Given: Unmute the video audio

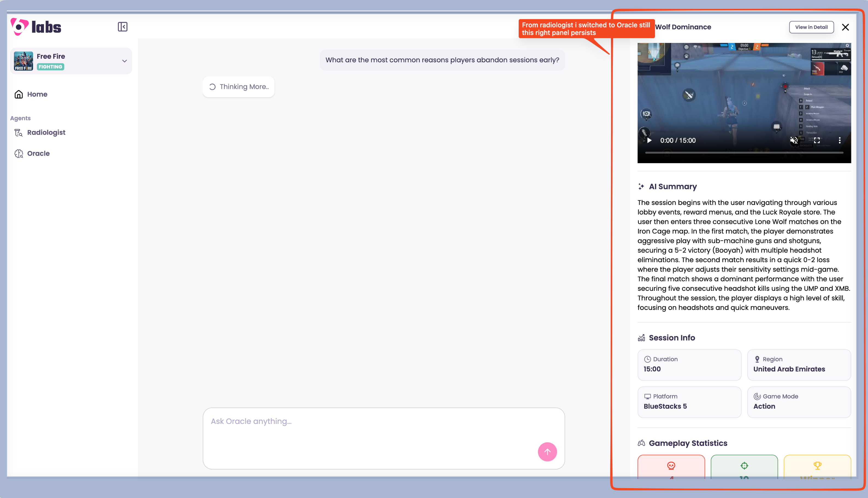Looking at the screenshot, I should pyautogui.click(x=793, y=140).
